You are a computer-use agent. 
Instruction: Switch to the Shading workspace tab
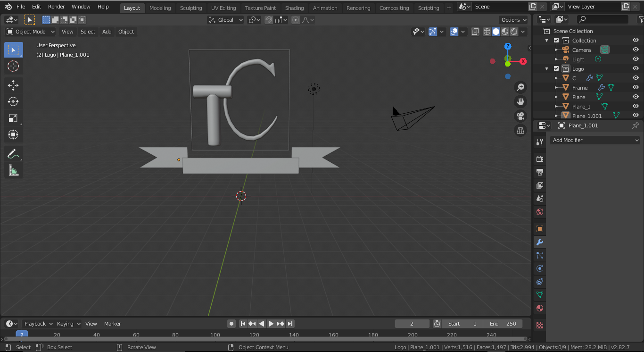(x=295, y=8)
